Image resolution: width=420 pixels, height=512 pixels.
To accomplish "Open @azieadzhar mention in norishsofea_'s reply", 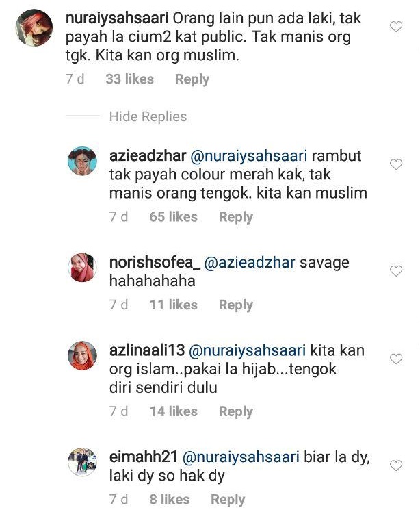I will tap(249, 263).
